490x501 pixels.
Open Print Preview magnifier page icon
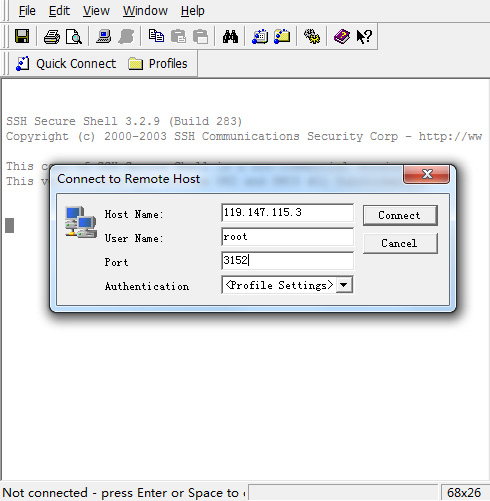(x=74, y=37)
